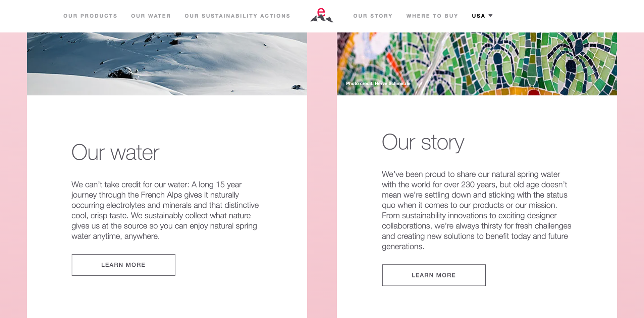The height and width of the screenshot is (318, 644).
Task: Click the snowy mountain slope image
Action: 167,64
